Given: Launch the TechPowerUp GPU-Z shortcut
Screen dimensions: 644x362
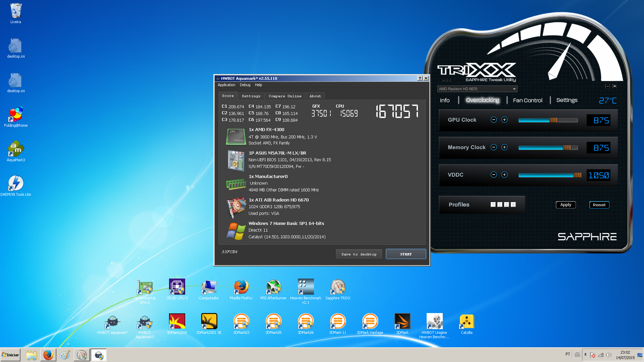Looking at the screenshot, I should 145,291.
